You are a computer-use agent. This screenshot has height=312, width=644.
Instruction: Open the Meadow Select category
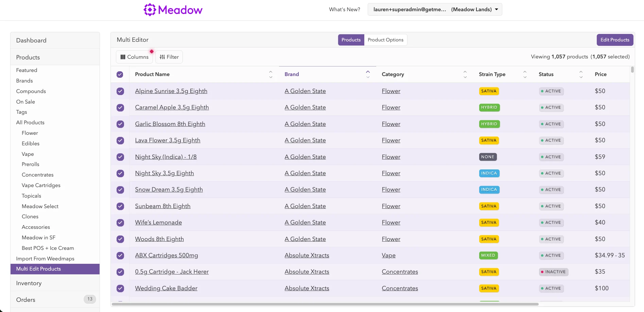point(40,206)
